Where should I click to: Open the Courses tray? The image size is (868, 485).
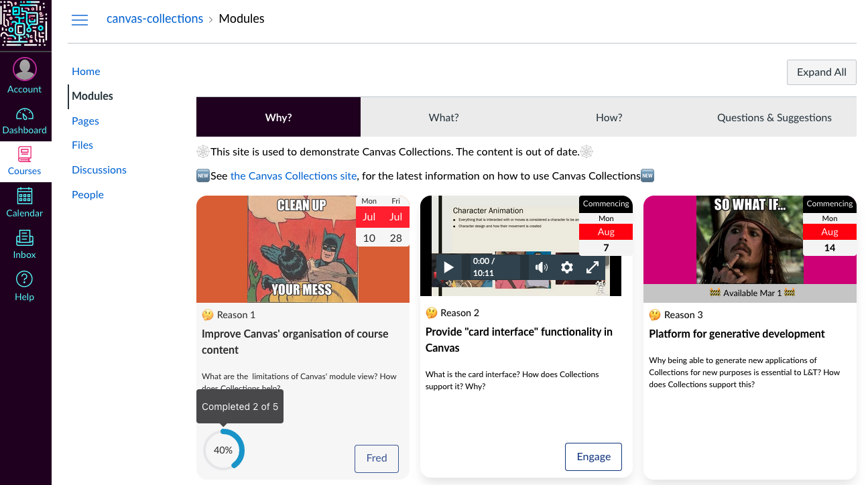(x=25, y=161)
